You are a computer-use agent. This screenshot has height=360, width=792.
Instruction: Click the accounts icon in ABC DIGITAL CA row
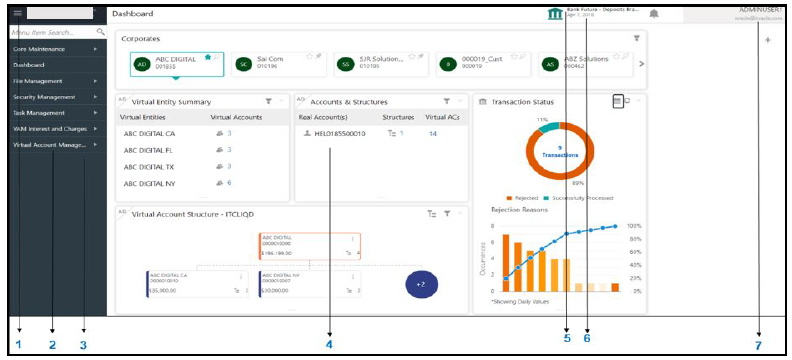click(219, 134)
